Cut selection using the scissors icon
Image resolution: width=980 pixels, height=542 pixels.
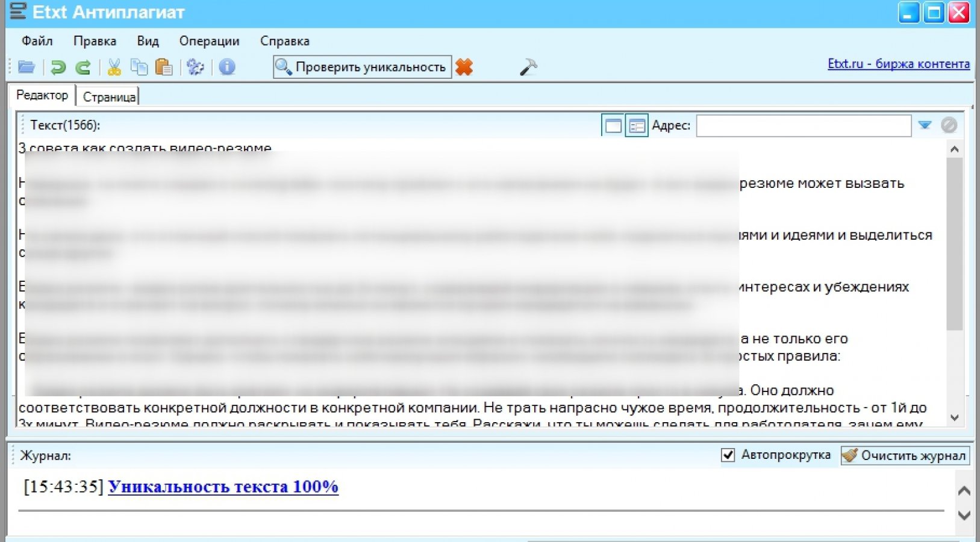pos(114,67)
